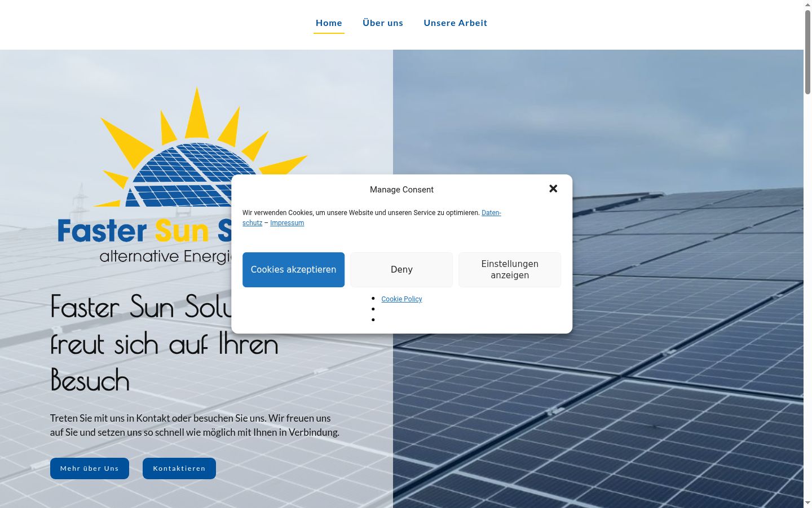Screen dimensions: 812x508
Task: Open the Impressum link
Action: [287, 223]
